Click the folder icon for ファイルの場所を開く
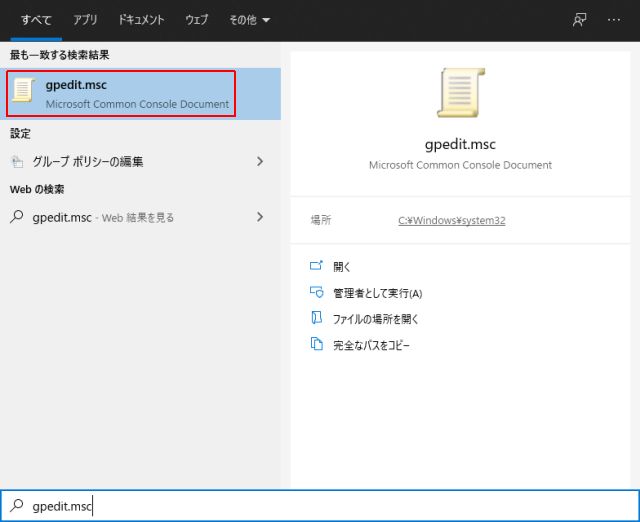The image size is (640, 522). [316, 319]
